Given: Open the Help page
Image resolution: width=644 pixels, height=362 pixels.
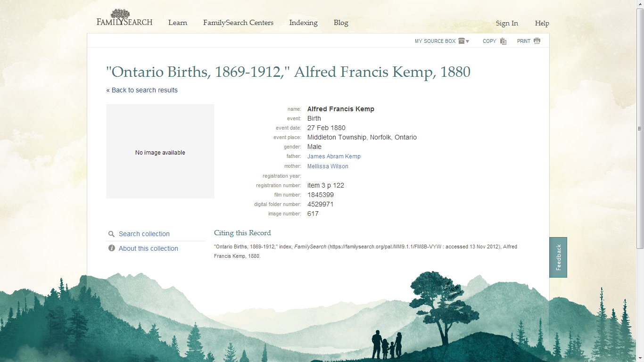Looking at the screenshot, I should pyautogui.click(x=542, y=23).
